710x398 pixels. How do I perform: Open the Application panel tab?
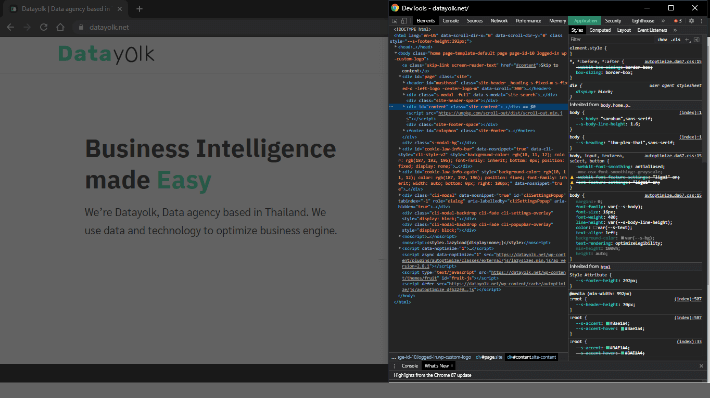coord(585,21)
